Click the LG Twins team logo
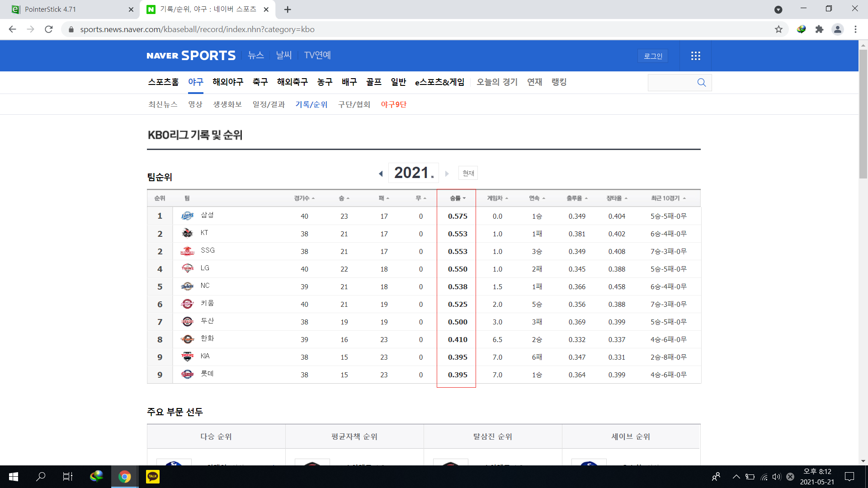Screen dimensions: 868x488 click(x=187, y=268)
